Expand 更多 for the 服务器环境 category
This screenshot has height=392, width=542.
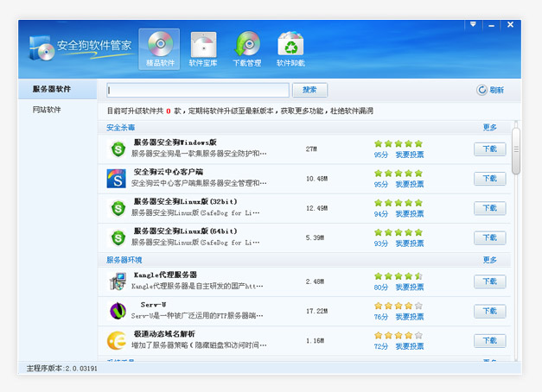[x=489, y=260]
